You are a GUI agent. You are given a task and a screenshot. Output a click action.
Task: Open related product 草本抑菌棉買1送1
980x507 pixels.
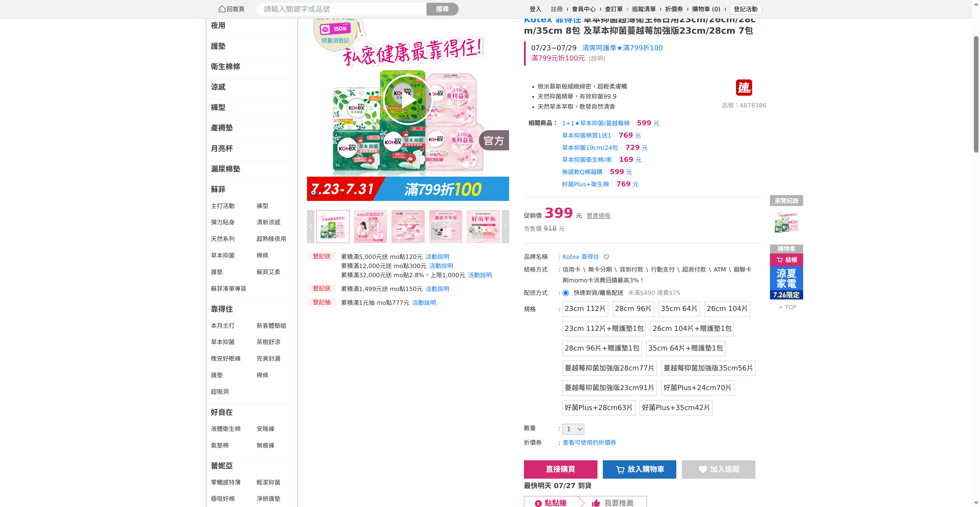coord(587,136)
